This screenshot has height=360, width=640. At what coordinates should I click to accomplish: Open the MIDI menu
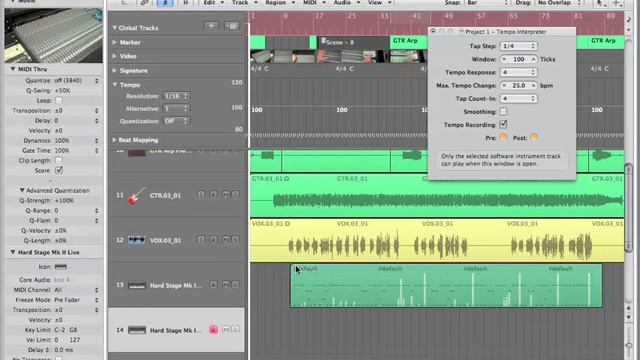click(x=313, y=2)
